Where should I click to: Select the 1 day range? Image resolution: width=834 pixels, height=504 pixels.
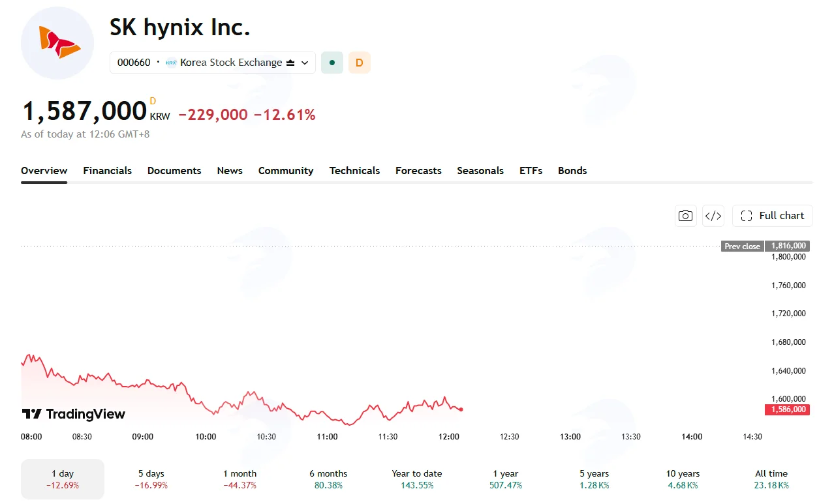coord(63,479)
